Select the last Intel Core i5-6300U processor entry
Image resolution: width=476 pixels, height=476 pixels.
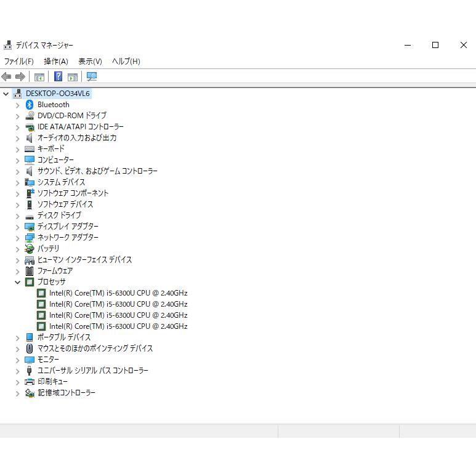click(x=118, y=326)
